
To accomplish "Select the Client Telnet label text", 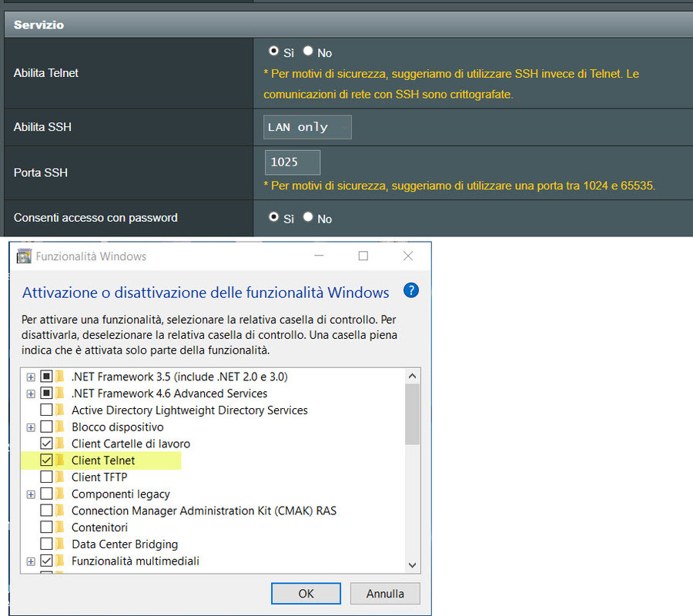I will tap(103, 460).
